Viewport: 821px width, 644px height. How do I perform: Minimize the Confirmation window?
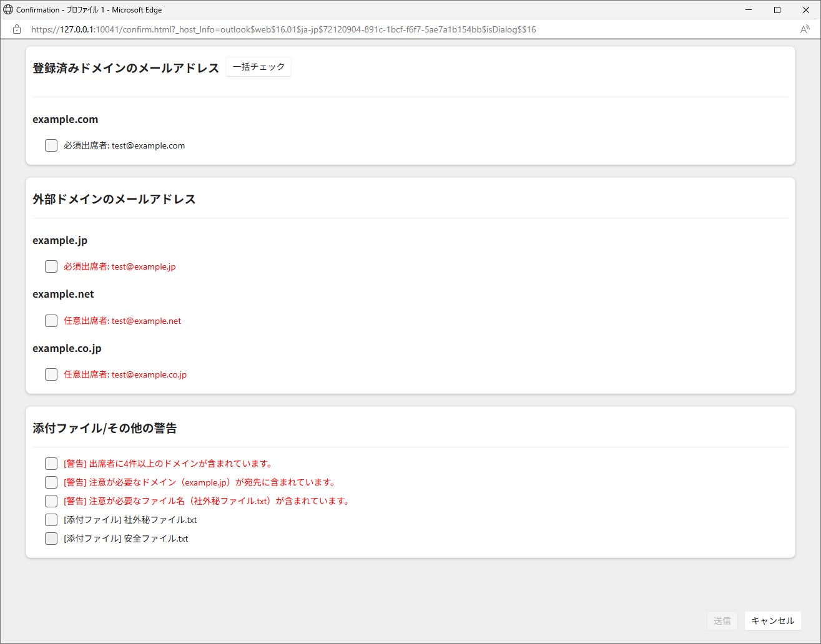click(x=749, y=9)
